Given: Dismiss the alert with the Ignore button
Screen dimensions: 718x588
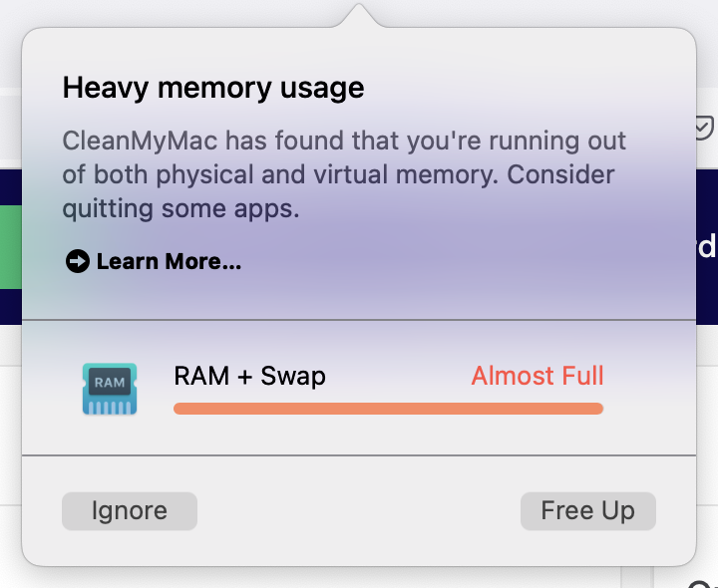Looking at the screenshot, I should [x=130, y=511].
